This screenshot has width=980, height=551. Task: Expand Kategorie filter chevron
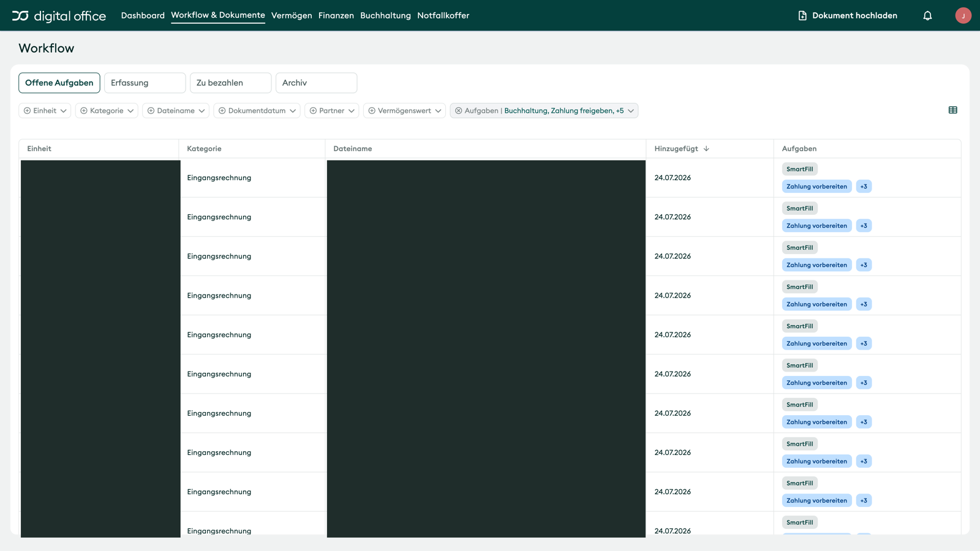tap(130, 111)
